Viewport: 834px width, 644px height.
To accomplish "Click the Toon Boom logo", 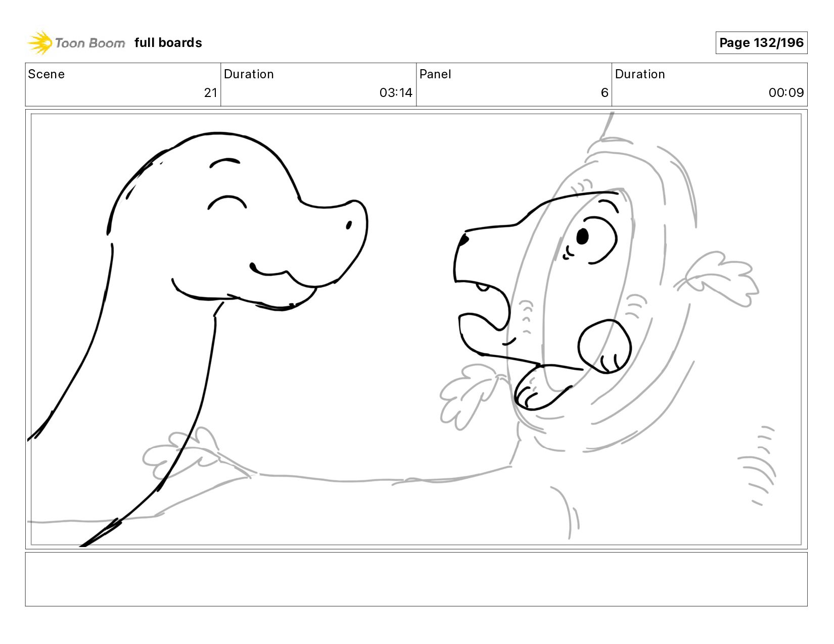I will (76, 43).
